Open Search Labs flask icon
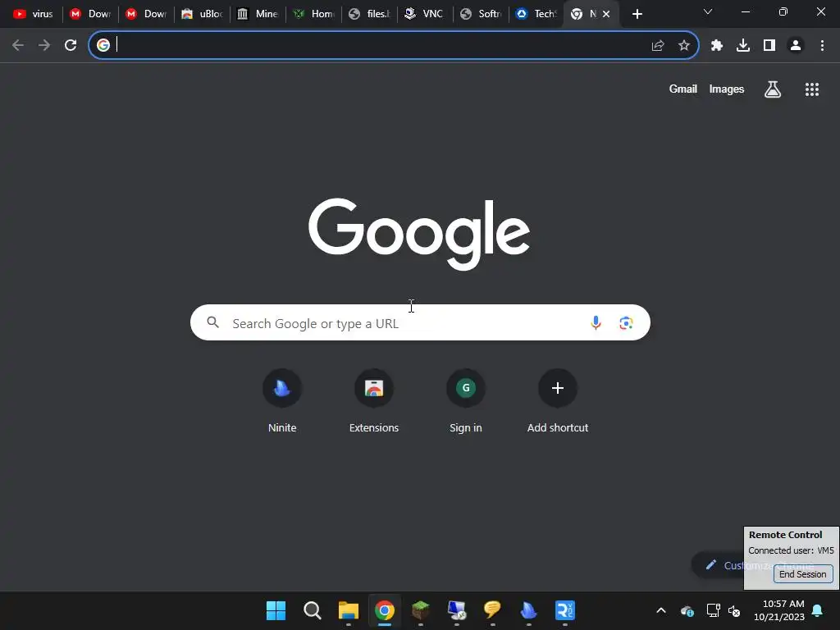 click(773, 89)
